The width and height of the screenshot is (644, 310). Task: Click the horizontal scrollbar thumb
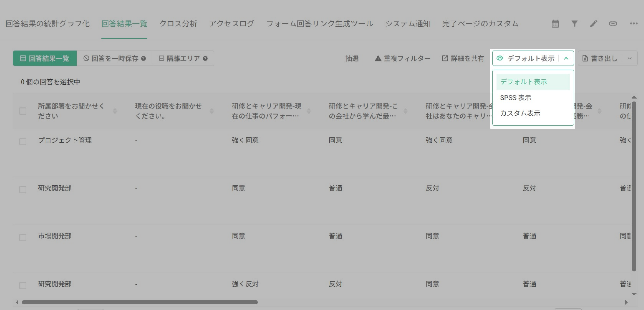click(140, 302)
